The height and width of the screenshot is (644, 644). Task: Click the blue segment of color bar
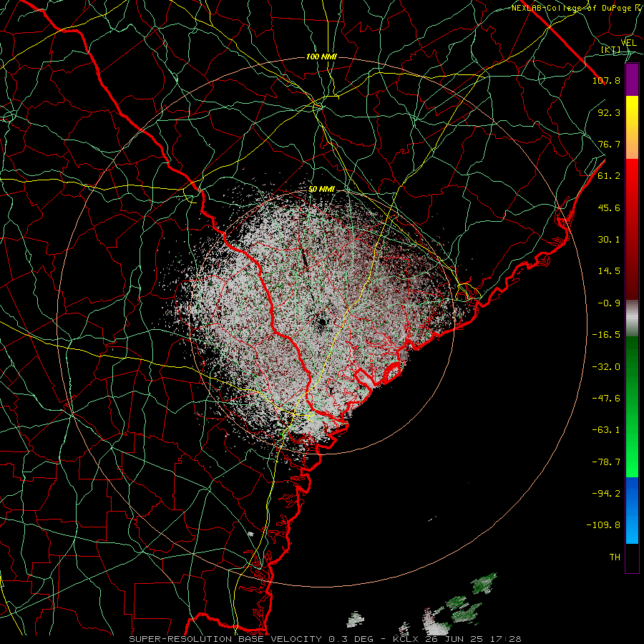click(x=632, y=510)
